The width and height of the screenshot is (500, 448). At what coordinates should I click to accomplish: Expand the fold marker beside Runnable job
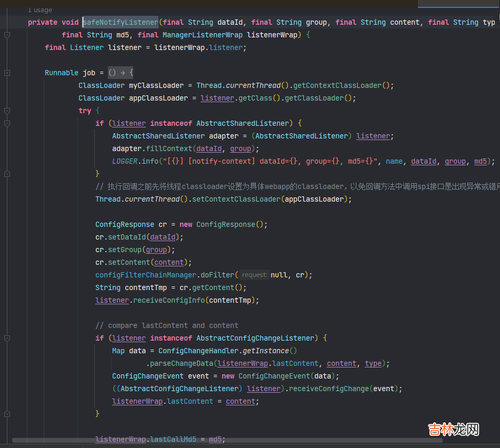7,73
